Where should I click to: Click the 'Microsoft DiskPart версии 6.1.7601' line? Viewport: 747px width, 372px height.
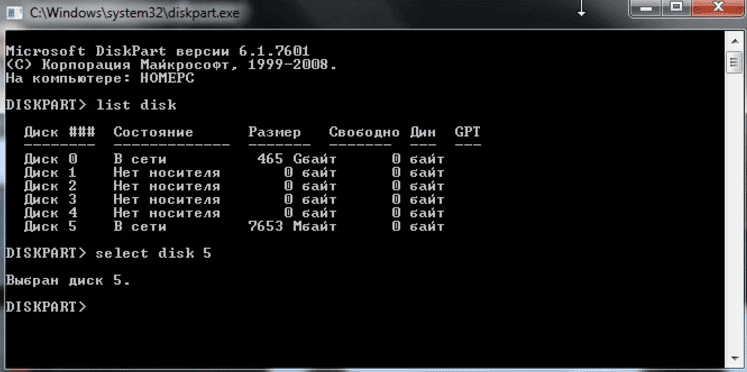[158, 51]
